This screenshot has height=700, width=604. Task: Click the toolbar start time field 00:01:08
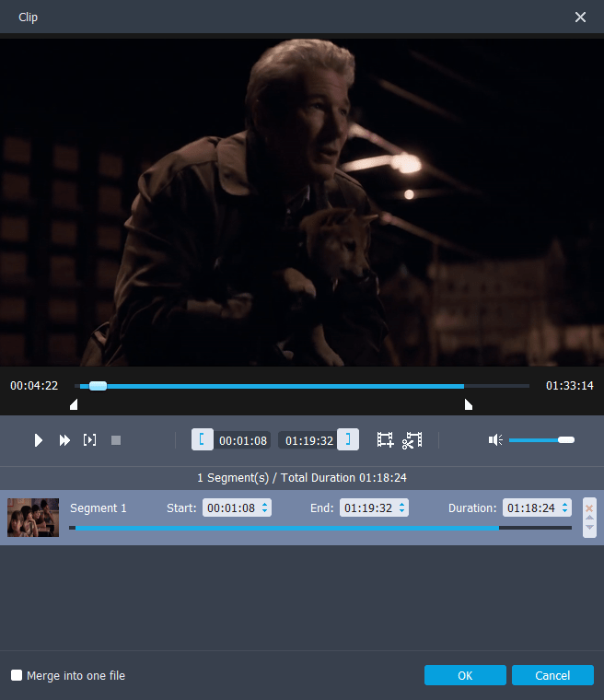click(x=243, y=440)
